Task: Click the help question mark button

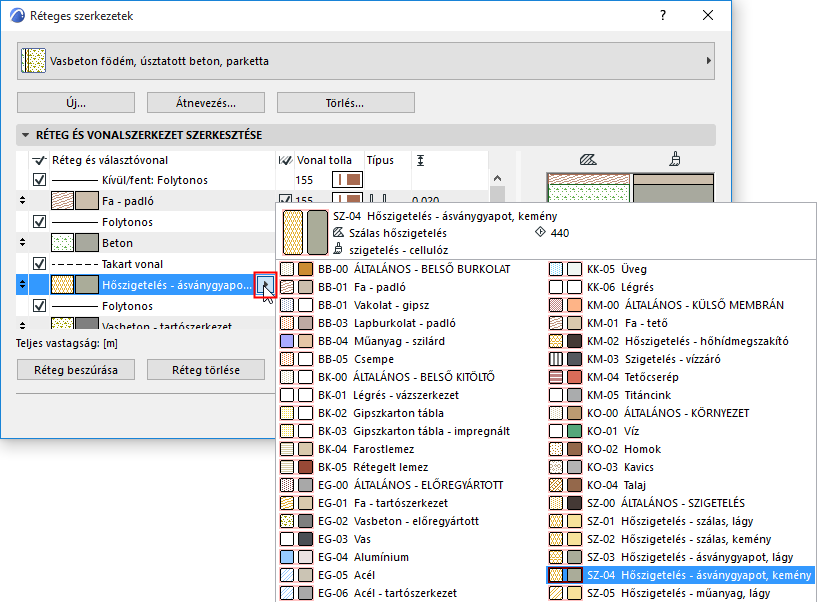Action: pyautogui.click(x=663, y=15)
